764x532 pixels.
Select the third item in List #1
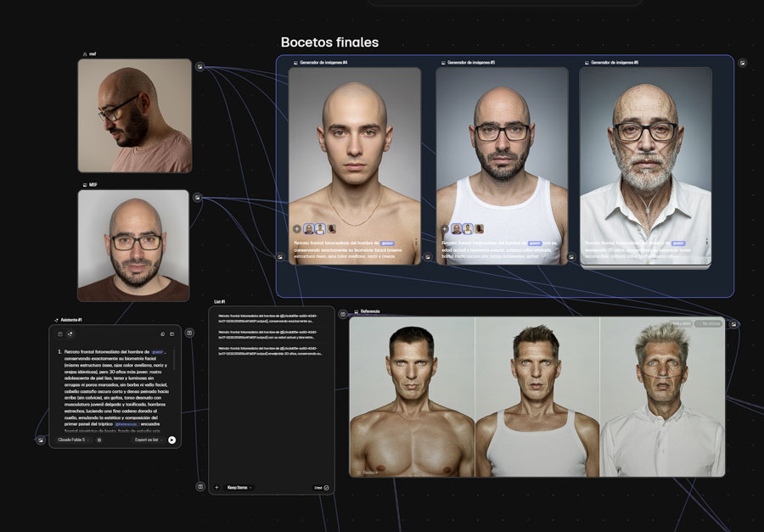271,351
